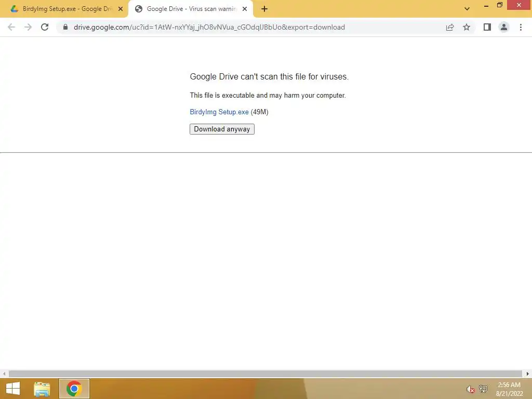Bookmark this page with the star icon
The image size is (532, 399).
(x=467, y=27)
